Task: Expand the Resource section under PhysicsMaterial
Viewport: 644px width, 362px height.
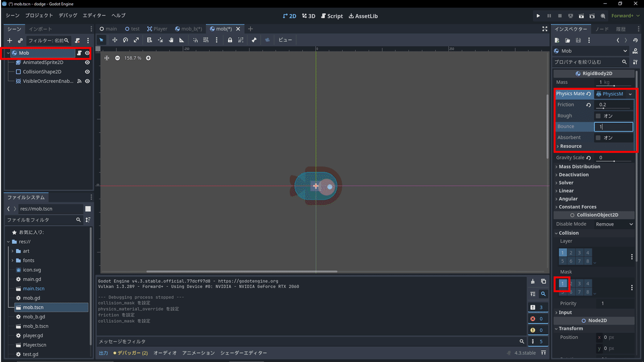Action: point(570,146)
